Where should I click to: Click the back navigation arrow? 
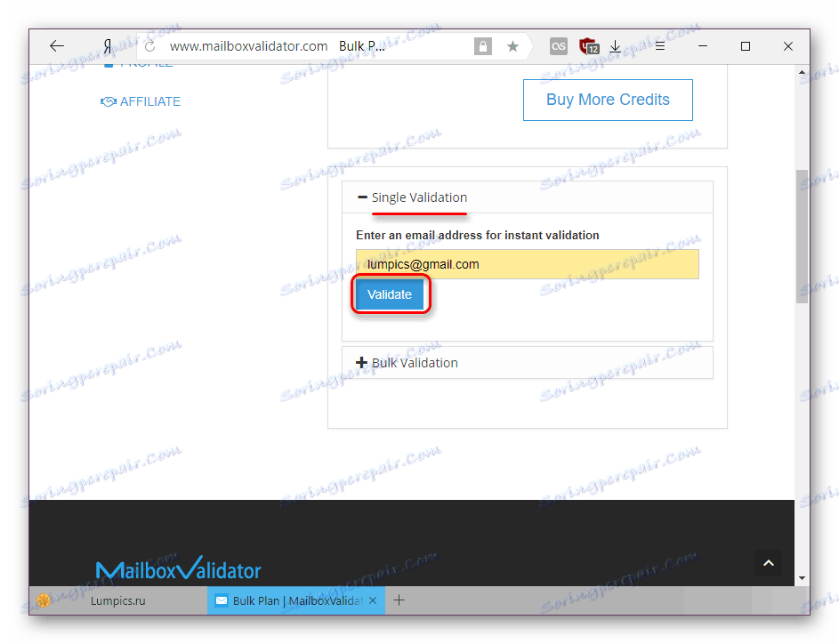pyautogui.click(x=56, y=45)
